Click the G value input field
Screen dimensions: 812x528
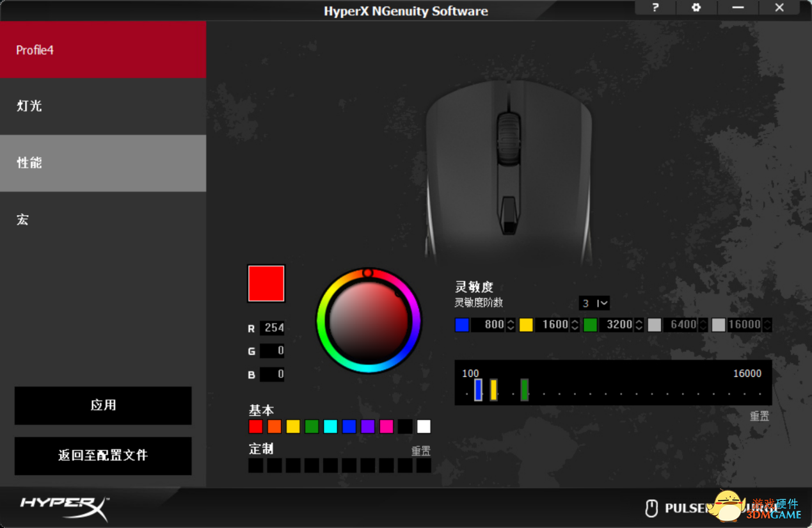(x=272, y=351)
